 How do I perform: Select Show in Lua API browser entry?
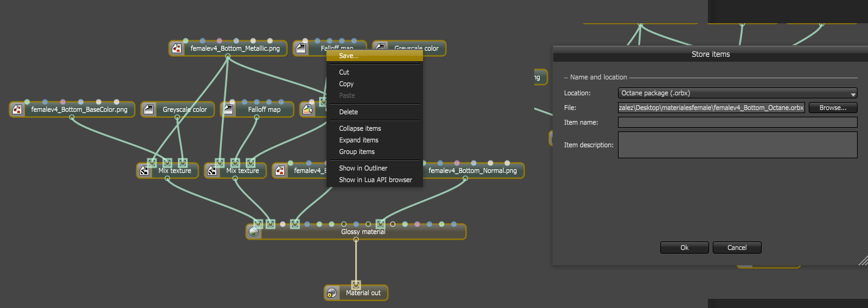pos(374,180)
